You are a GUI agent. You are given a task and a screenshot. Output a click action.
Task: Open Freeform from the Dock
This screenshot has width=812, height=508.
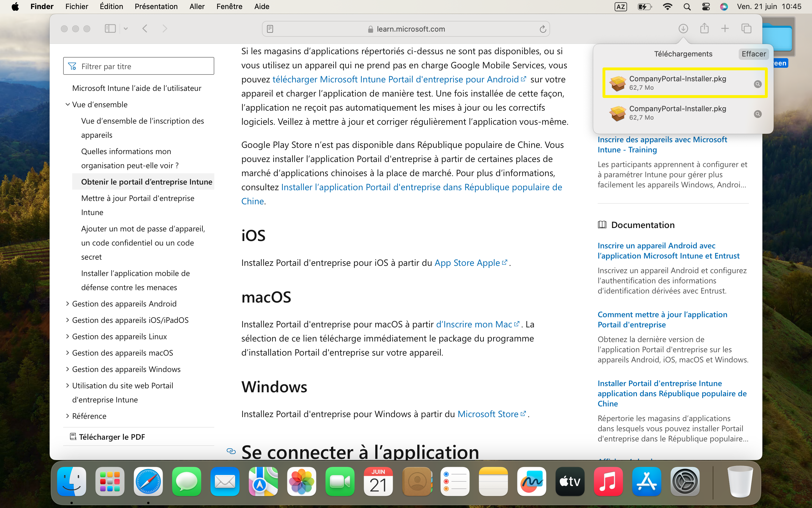coord(531,481)
